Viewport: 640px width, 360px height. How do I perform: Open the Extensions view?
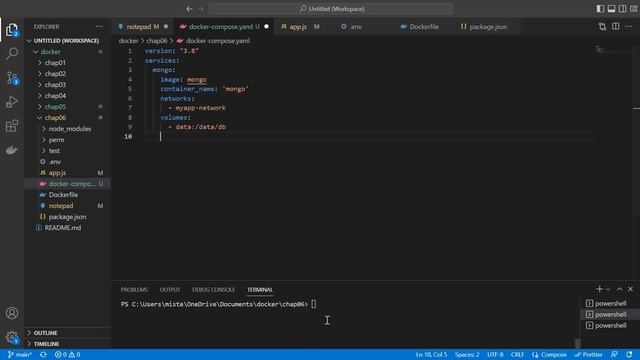pos(12,126)
